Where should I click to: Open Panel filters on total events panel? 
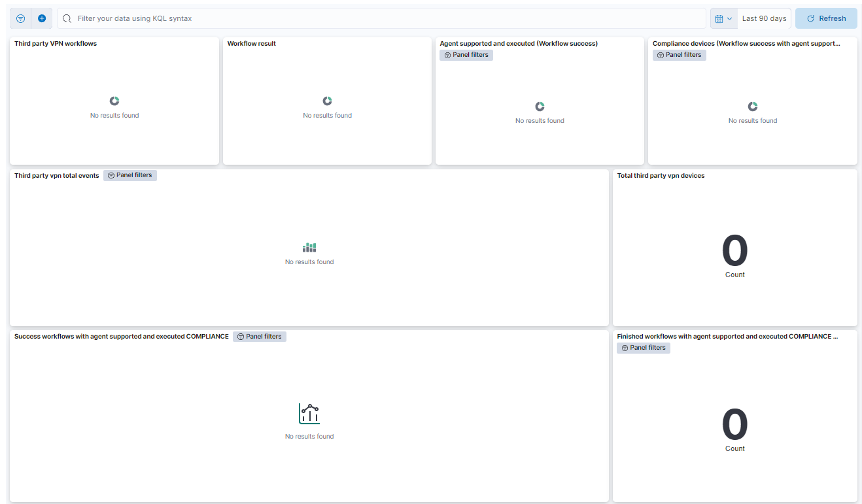point(130,175)
